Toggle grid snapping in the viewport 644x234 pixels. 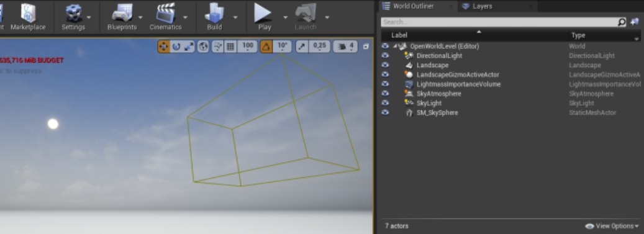point(230,47)
